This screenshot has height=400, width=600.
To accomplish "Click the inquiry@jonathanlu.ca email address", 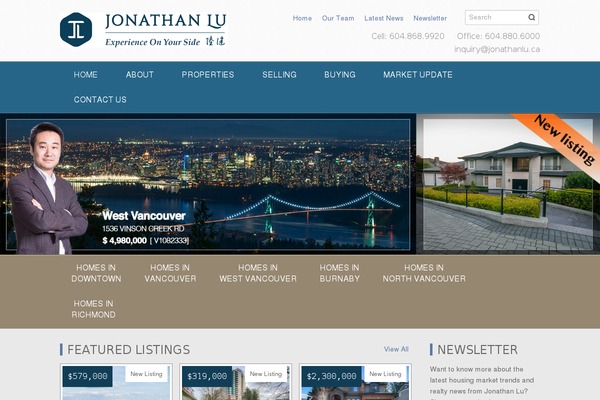I will click(497, 49).
